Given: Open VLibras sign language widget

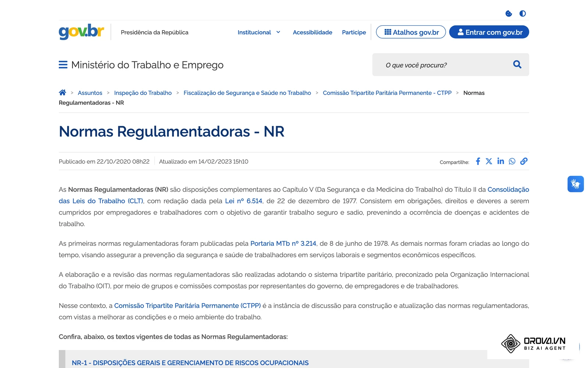Looking at the screenshot, I should tap(576, 184).
